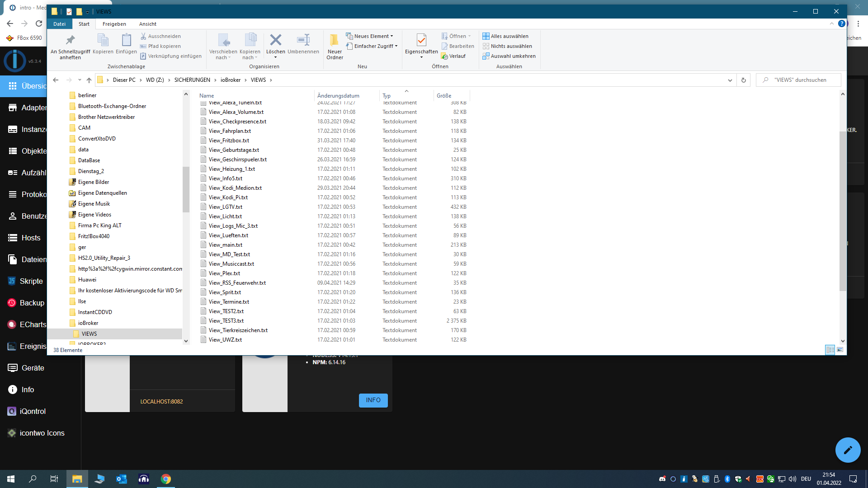Click the INFO button on the LOCALHOST card
The image size is (868, 488).
[x=373, y=400]
